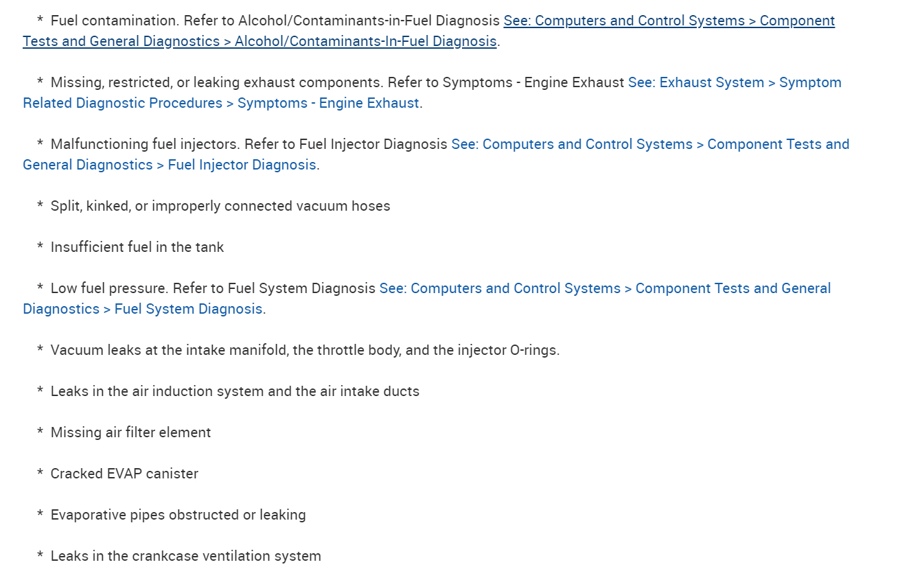924x580 pixels.
Task: Open the Symptoms - Engine Exhaust link
Action: click(x=328, y=103)
